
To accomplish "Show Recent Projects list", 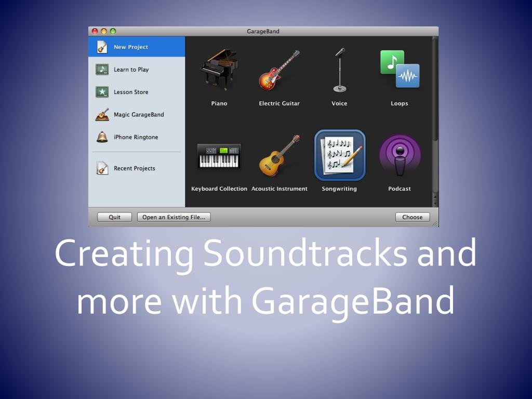I will (x=137, y=168).
